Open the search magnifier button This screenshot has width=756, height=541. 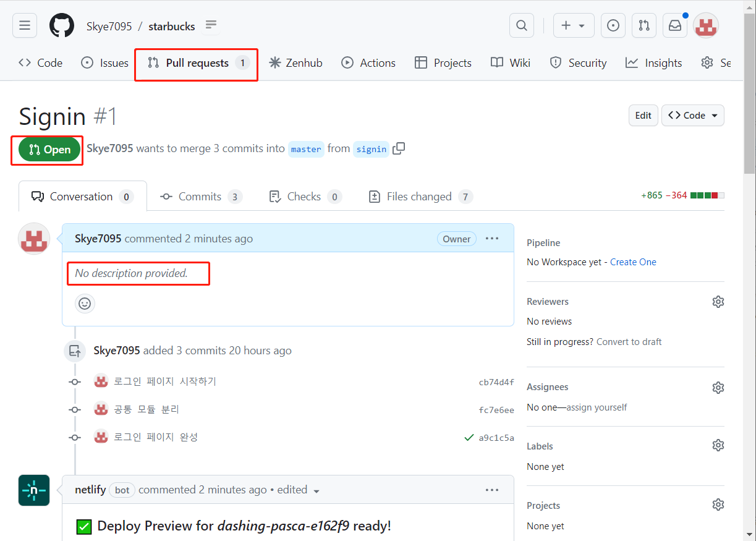(522, 25)
